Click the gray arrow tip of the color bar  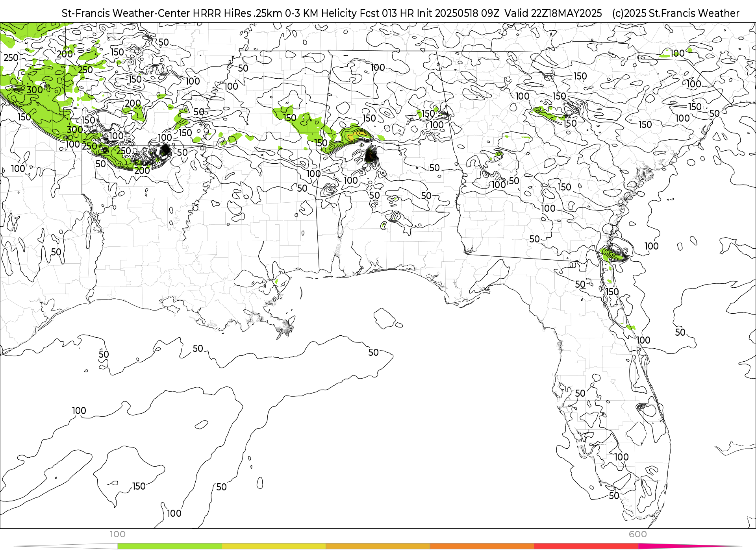pos(66,546)
